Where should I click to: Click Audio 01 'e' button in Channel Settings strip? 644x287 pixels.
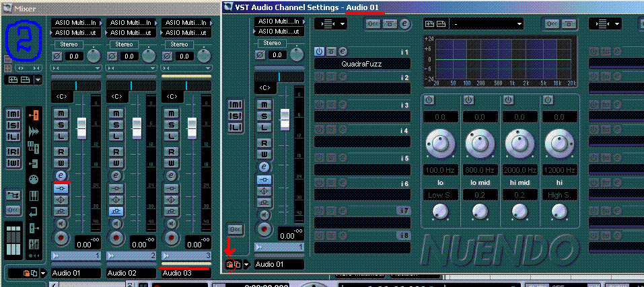265,167
